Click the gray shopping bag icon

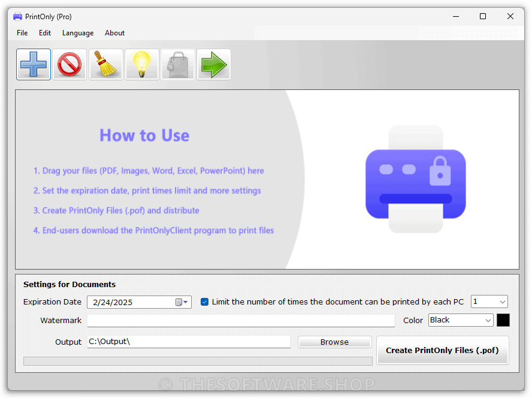click(x=178, y=64)
